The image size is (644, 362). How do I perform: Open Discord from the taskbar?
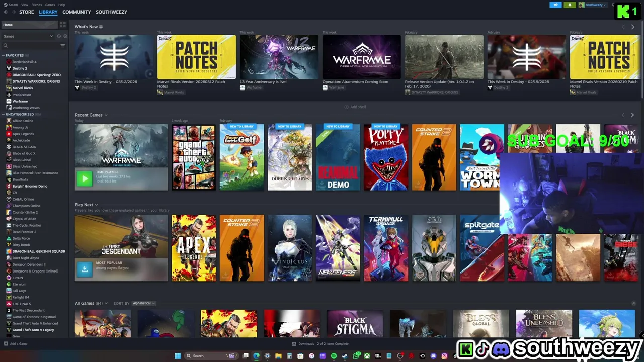pos(433,356)
